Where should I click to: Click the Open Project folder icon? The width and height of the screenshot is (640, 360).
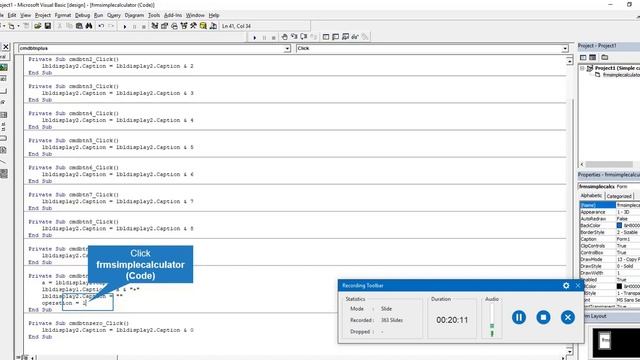[38, 26]
